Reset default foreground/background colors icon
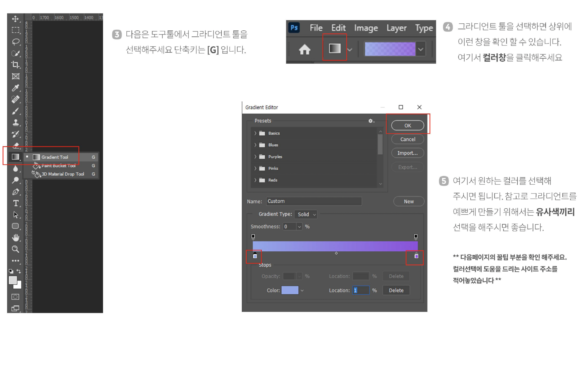Viewport: 588px width, 367px height. [x=11, y=271]
